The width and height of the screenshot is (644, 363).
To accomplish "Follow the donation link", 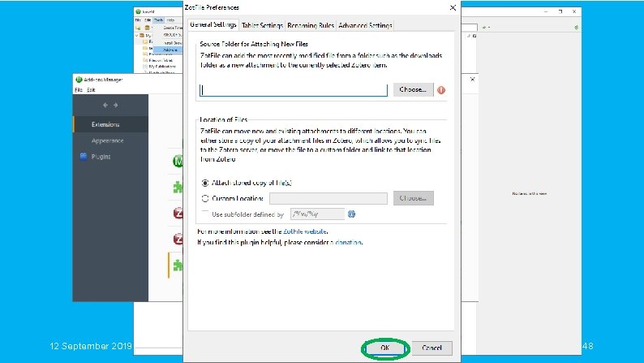I will pyautogui.click(x=348, y=242).
